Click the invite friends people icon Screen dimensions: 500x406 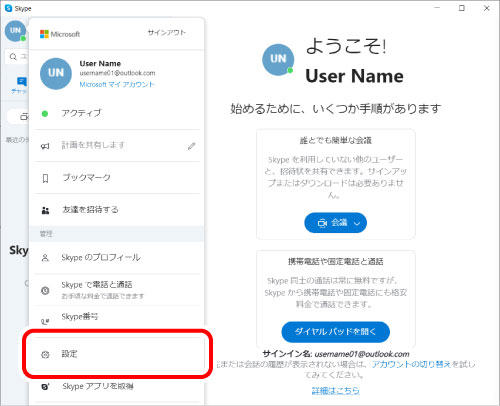point(45,211)
